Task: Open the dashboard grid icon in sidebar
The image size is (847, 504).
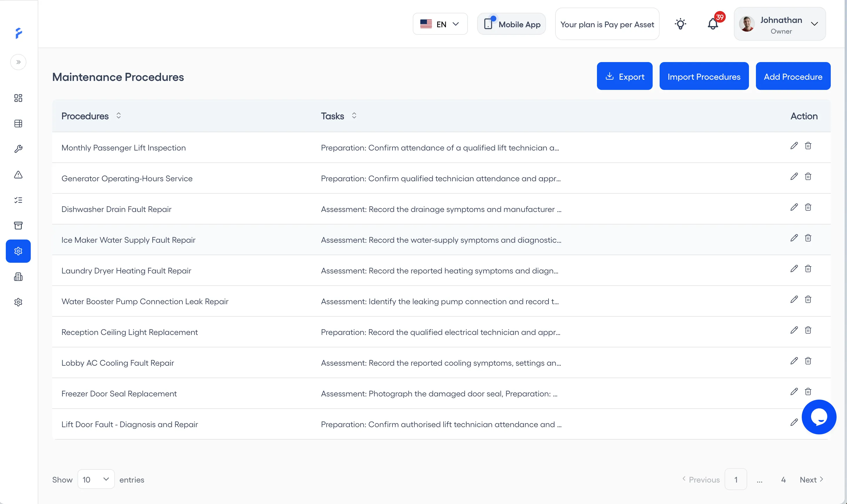Action: pyautogui.click(x=18, y=98)
